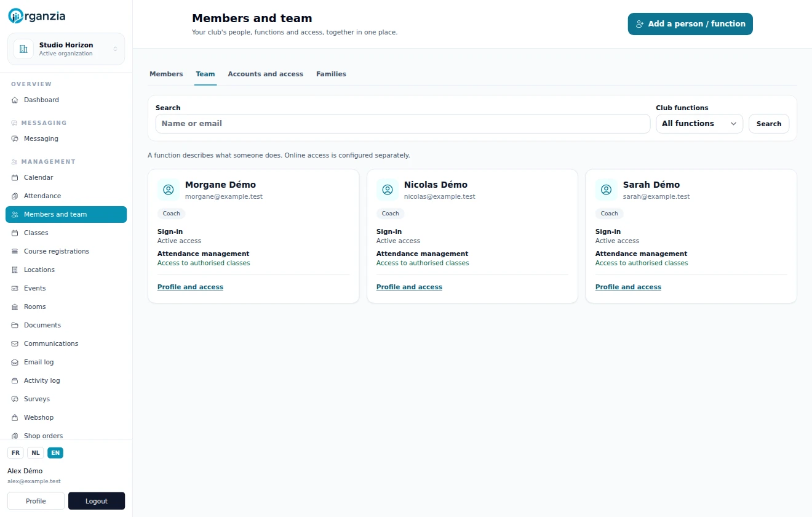Click the Messaging chat icon in sidebar

[x=15, y=138]
